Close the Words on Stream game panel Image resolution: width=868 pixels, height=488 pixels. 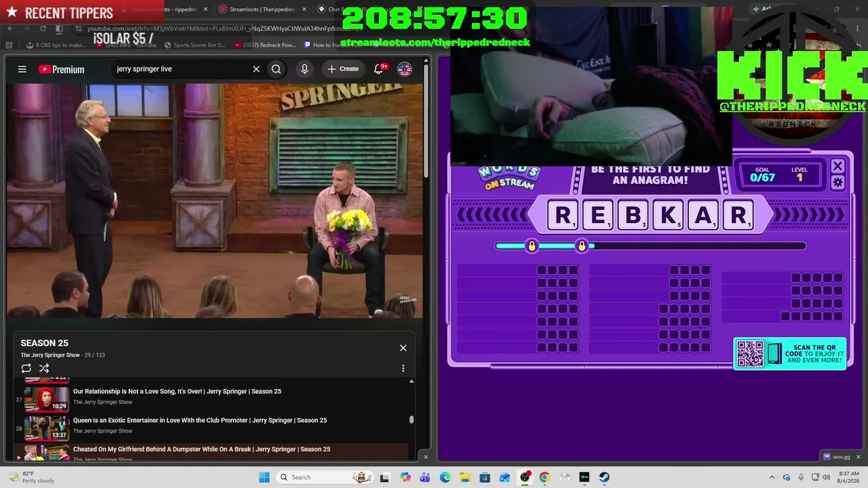837,166
